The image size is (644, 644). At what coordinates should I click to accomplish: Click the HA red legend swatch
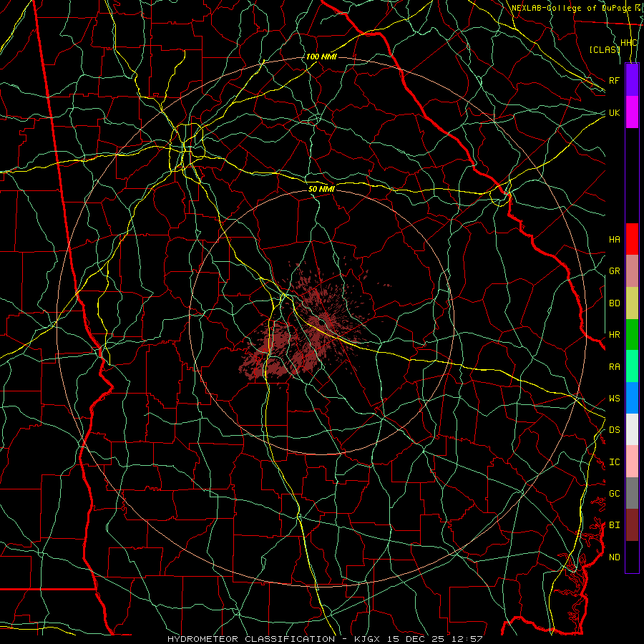pyautogui.click(x=632, y=239)
